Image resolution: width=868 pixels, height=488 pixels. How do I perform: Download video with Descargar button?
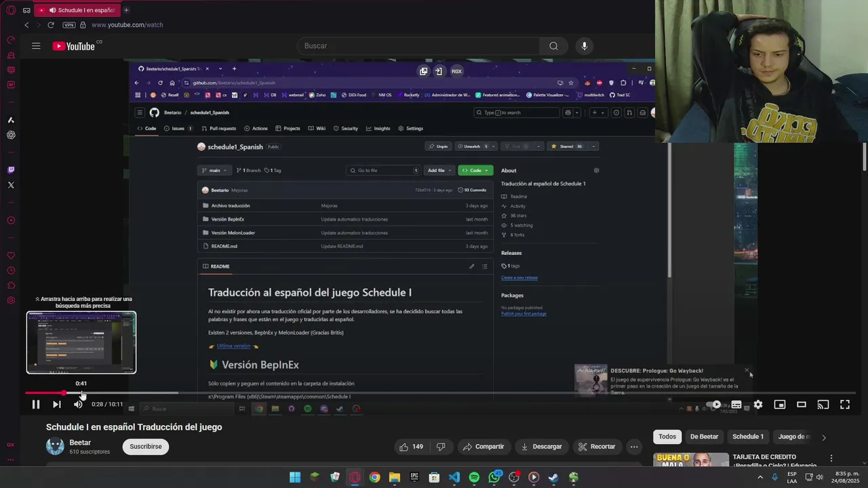(541, 447)
